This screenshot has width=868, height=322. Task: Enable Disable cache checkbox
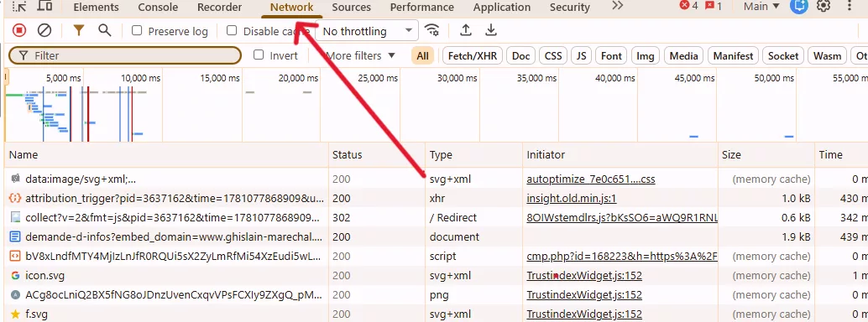coord(232,31)
